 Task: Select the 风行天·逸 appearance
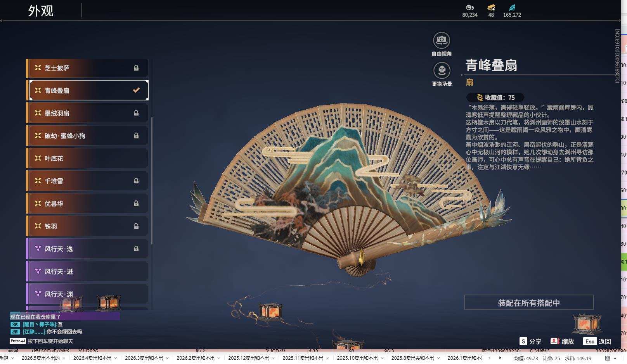87,249
